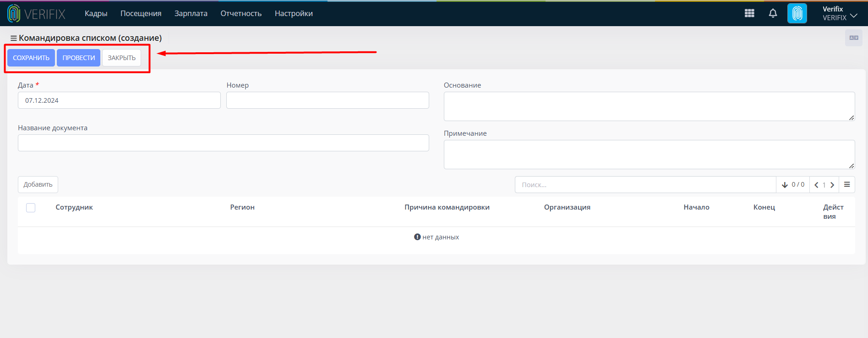
Task: Click the Начало column header
Action: (x=696, y=207)
